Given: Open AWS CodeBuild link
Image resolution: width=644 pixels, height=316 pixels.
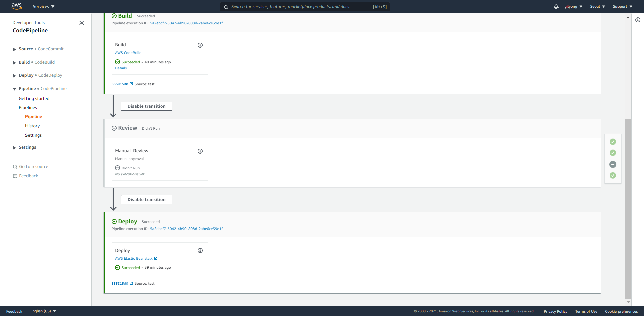Looking at the screenshot, I should [128, 53].
